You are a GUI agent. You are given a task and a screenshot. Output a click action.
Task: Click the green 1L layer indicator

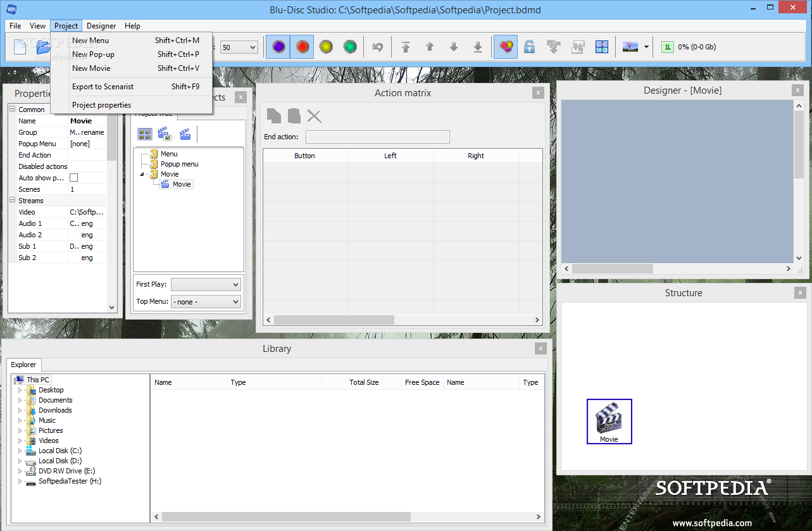(x=668, y=47)
